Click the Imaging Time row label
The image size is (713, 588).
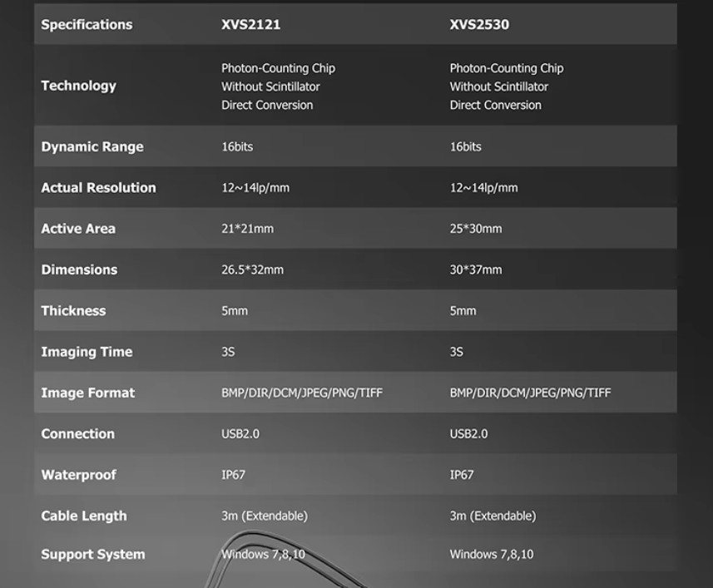(x=87, y=352)
